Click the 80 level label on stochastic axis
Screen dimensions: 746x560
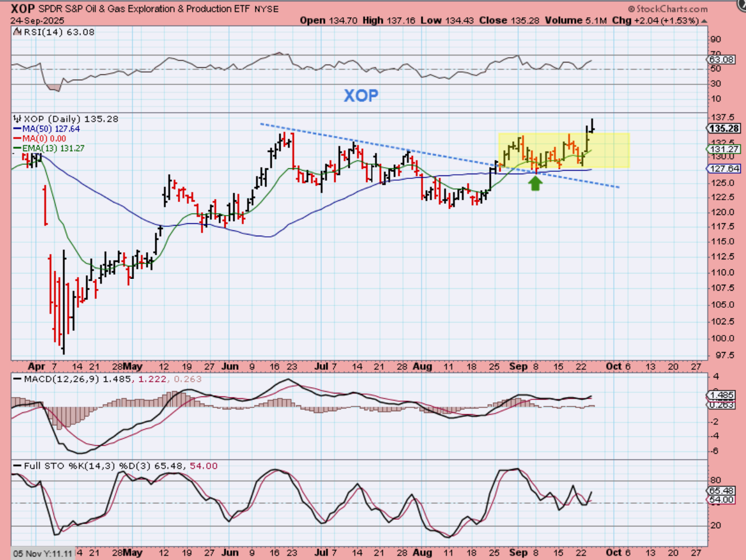coord(717,480)
